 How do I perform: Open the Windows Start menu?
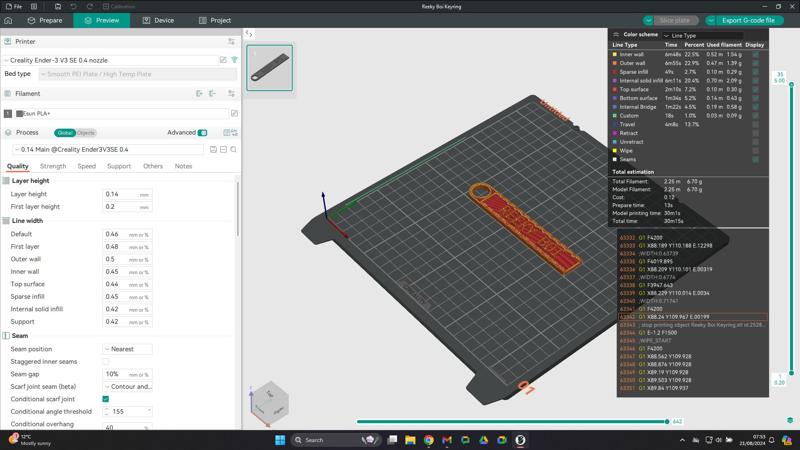(x=280, y=440)
